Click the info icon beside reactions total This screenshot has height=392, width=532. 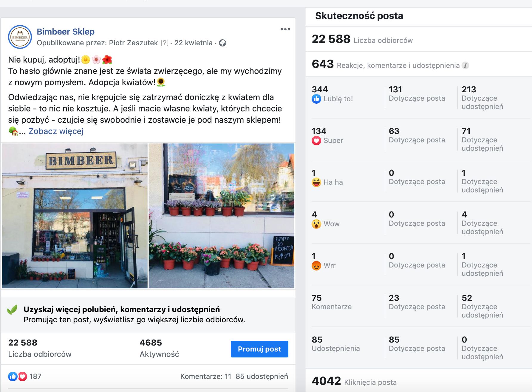[465, 66]
